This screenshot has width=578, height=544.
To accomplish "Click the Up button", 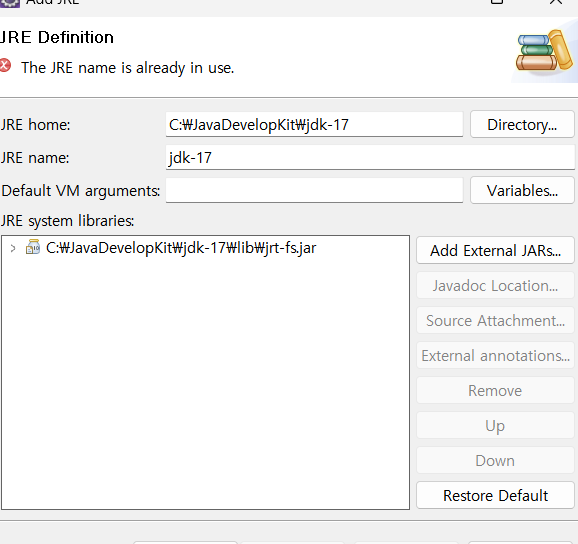I will tap(495, 426).
